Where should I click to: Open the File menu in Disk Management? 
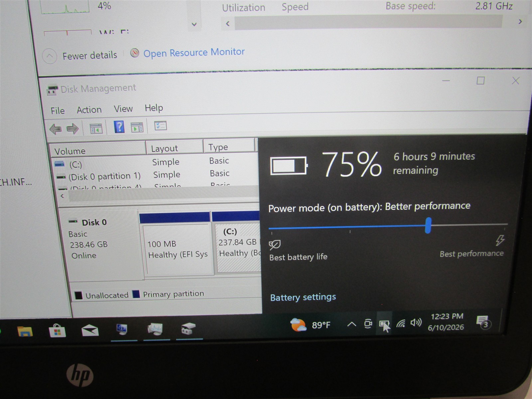(58, 111)
